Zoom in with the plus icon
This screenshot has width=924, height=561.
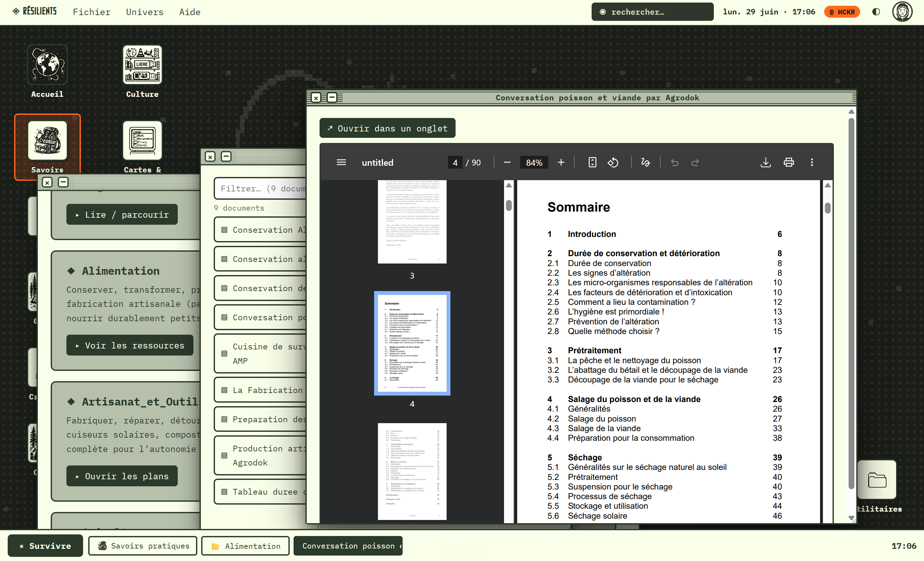(x=560, y=162)
